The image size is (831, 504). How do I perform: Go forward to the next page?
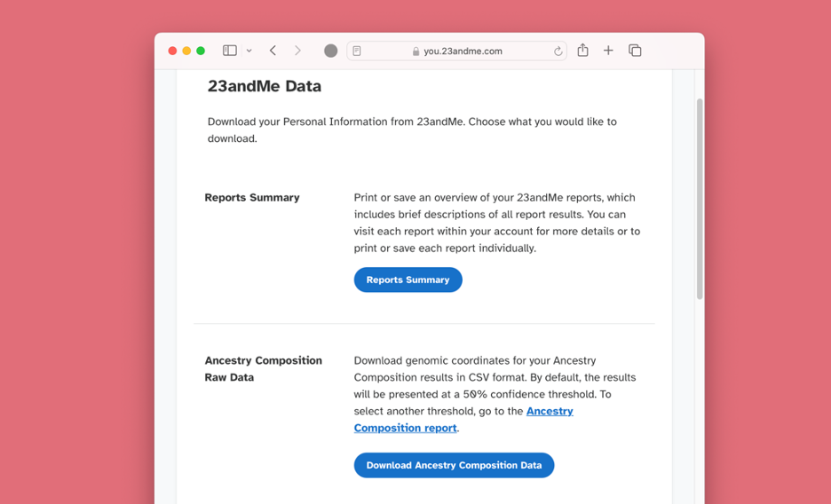[297, 51]
